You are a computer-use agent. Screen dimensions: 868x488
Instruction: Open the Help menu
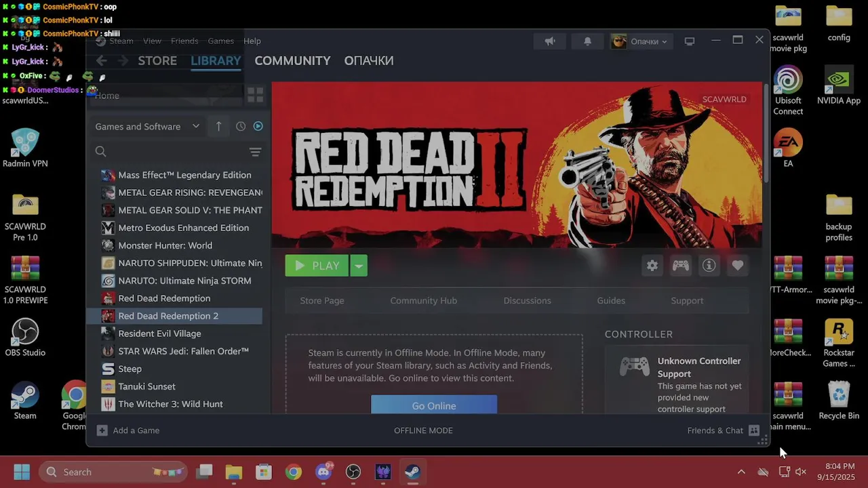tap(252, 41)
